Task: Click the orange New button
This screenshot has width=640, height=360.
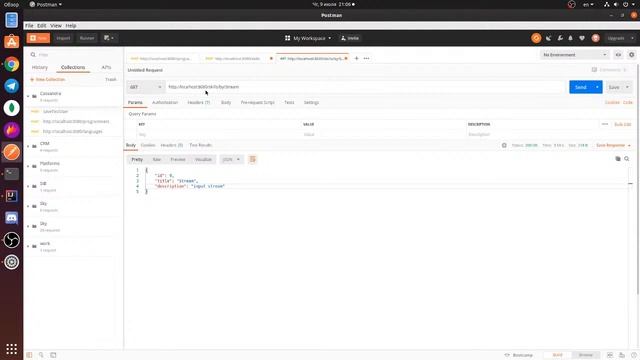Action: pos(38,38)
